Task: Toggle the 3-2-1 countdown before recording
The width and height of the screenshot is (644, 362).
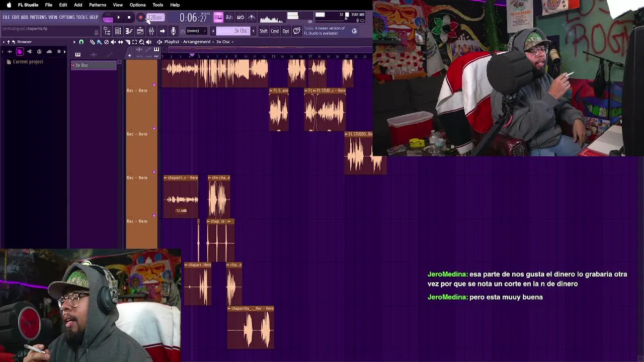Action: 229,17
